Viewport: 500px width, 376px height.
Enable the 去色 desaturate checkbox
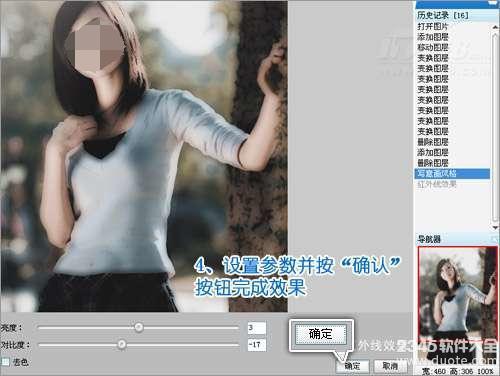(x=6, y=362)
